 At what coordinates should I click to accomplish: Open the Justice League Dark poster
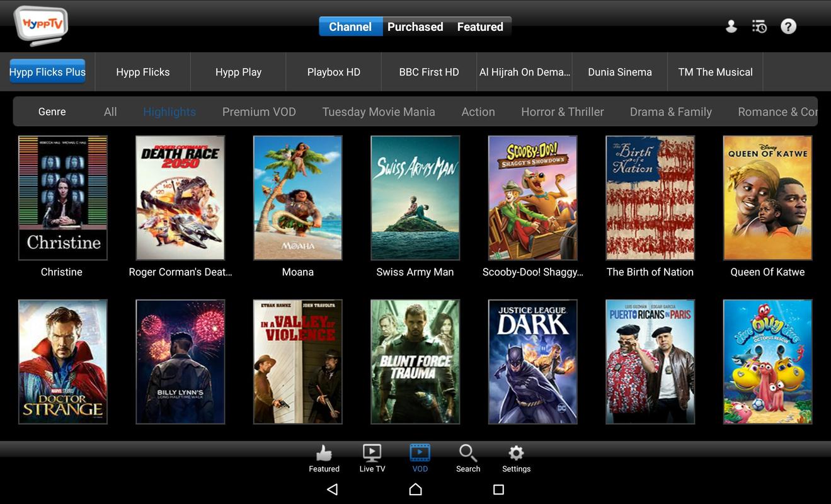[532, 362]
